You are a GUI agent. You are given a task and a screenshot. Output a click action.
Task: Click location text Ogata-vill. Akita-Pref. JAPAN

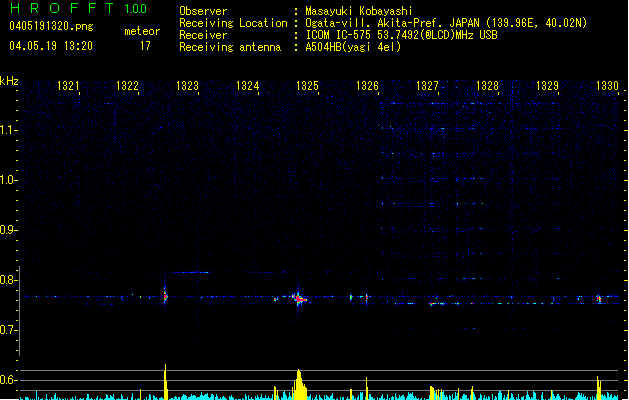coord(392,23)
